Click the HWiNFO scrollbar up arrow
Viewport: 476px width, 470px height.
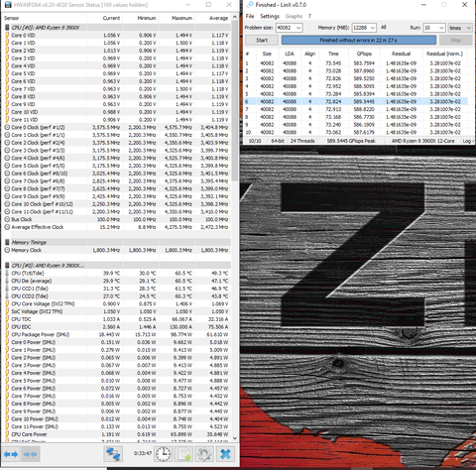235,17
